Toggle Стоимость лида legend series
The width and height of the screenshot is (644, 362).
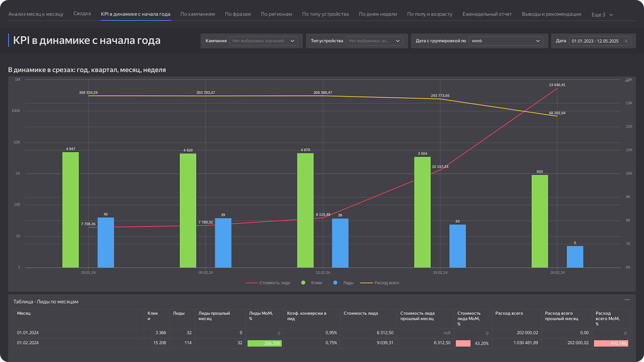point(267,283)
